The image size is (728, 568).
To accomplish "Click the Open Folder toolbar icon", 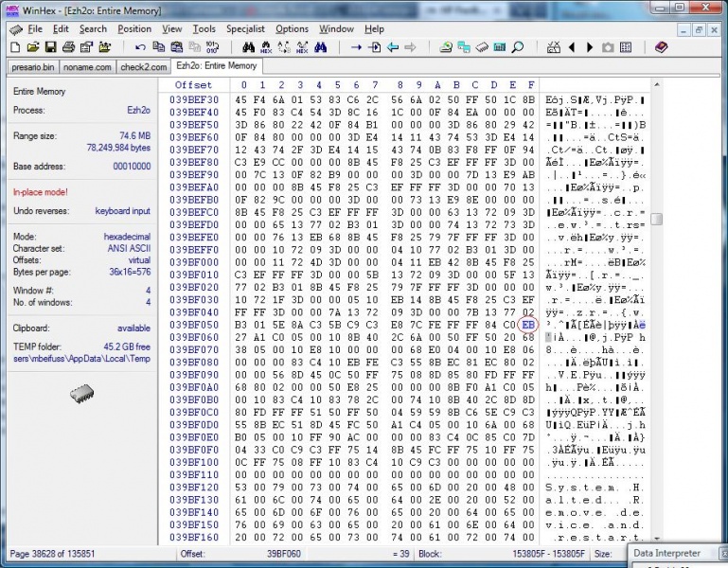I will click(x=105, y=47).
